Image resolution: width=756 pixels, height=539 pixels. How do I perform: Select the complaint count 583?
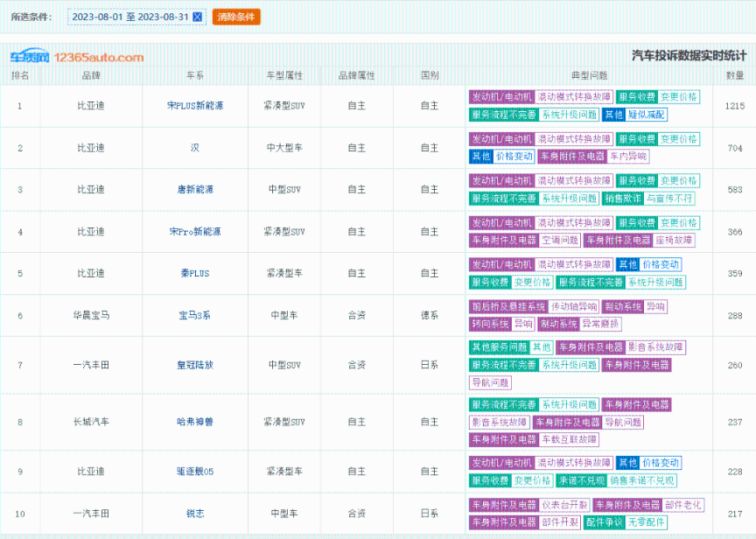(735, 190)
